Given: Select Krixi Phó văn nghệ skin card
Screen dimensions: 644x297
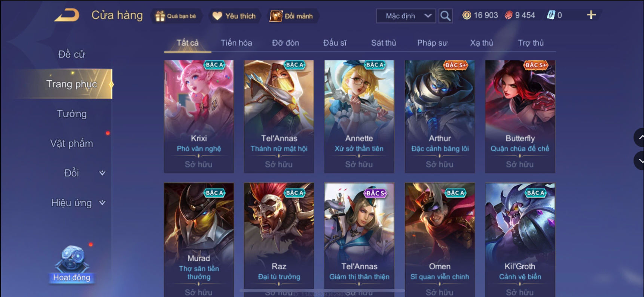Looking at the screenshot, I should click(x=199, y=117).
